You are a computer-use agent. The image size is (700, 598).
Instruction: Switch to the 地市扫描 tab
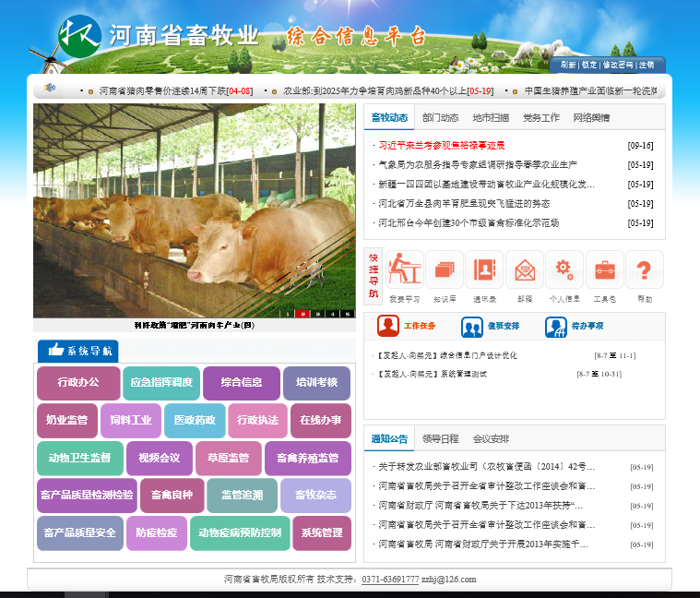pyautogui.click(x=491, y=117)
